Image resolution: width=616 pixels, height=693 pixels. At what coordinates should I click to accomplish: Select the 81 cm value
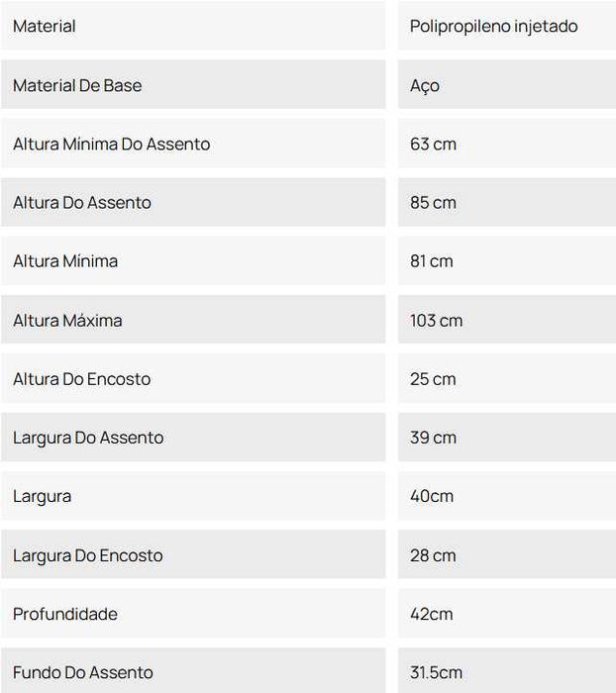point(431,261)
